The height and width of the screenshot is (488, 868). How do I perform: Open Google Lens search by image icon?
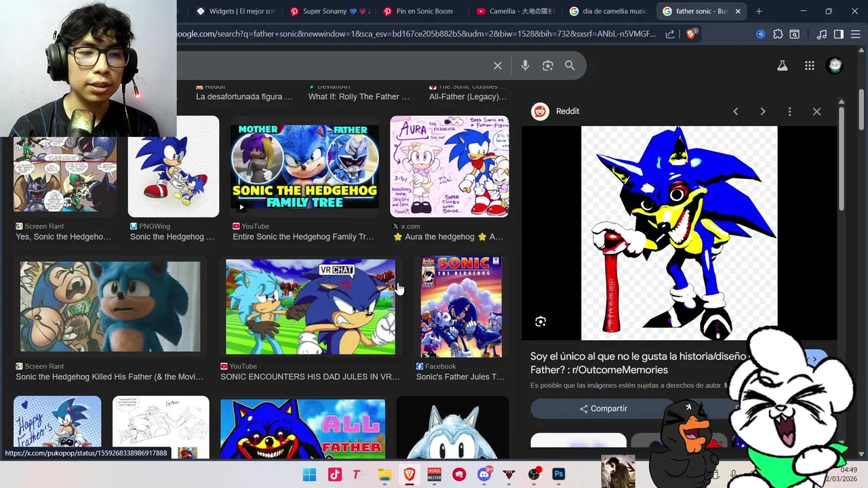point(548,66)
